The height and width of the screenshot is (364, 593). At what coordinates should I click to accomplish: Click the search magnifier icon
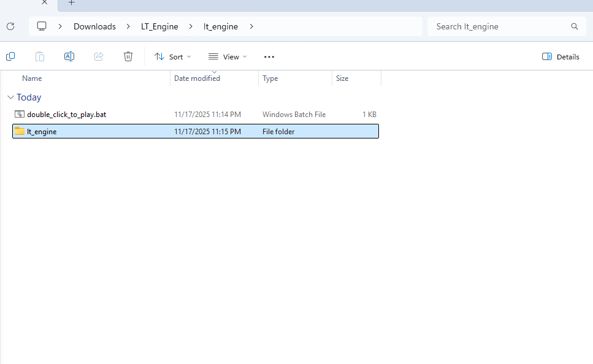575,26
